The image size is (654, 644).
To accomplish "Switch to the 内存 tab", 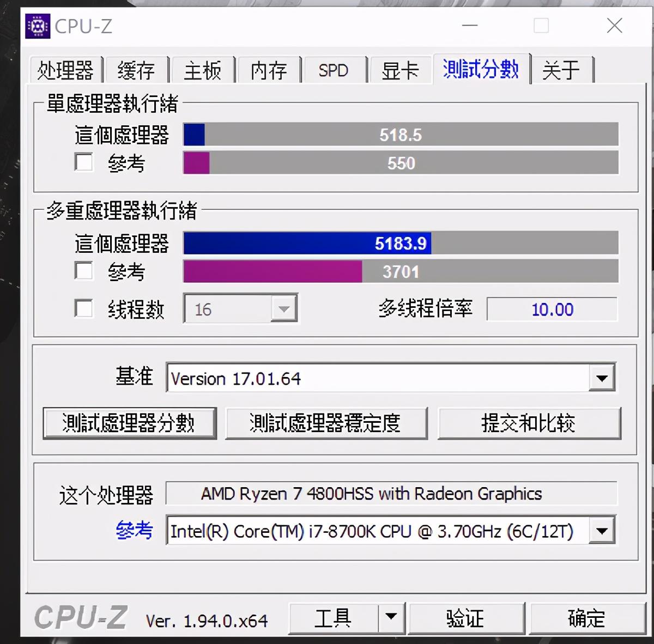I will (268, 70).
